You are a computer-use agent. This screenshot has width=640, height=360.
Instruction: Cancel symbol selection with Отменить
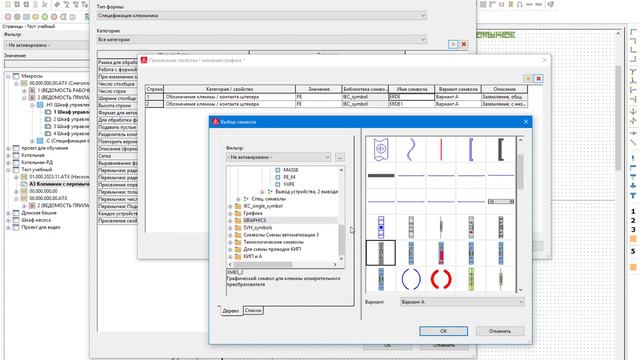click(x=500, y=331)
